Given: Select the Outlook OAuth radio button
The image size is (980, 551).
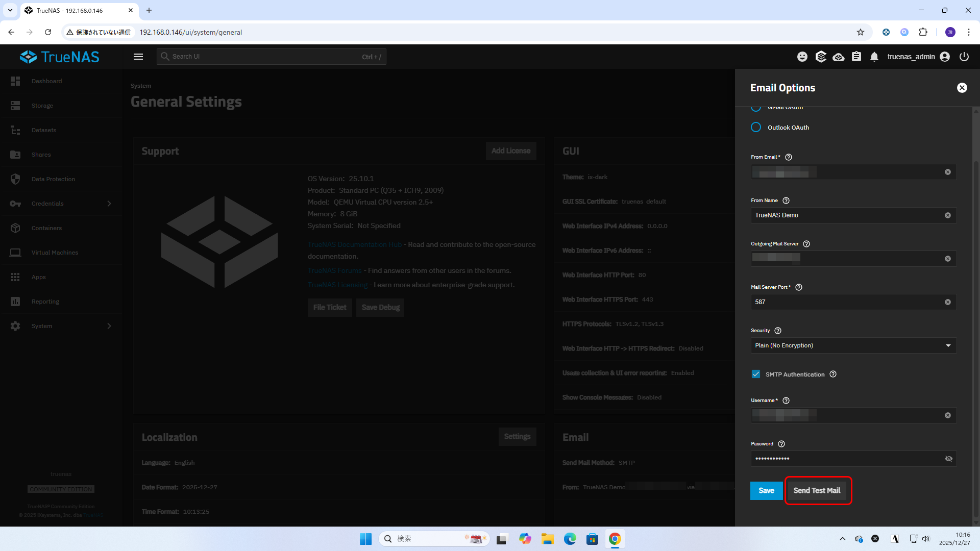Looking at the screenshot, I should (756, 127).
